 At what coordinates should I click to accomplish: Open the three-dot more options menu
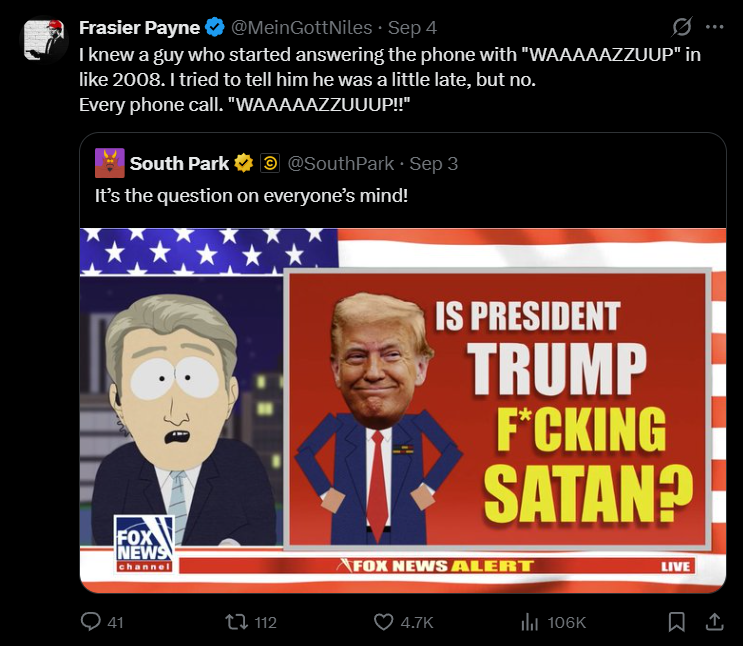click(x=715, y=27)
